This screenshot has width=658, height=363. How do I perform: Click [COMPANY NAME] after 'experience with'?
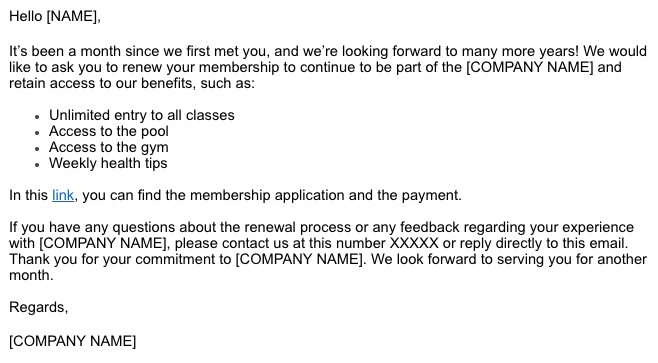pyautogui.click(x=103, y=243)
